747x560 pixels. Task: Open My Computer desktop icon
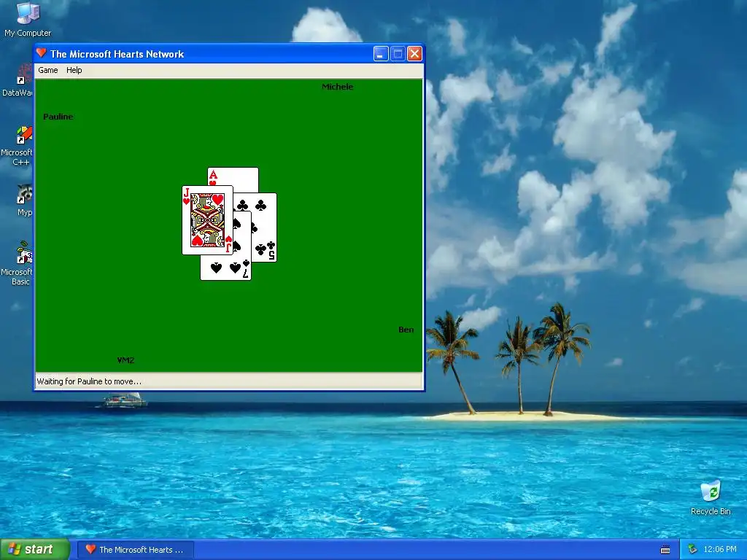click(28, 20)
